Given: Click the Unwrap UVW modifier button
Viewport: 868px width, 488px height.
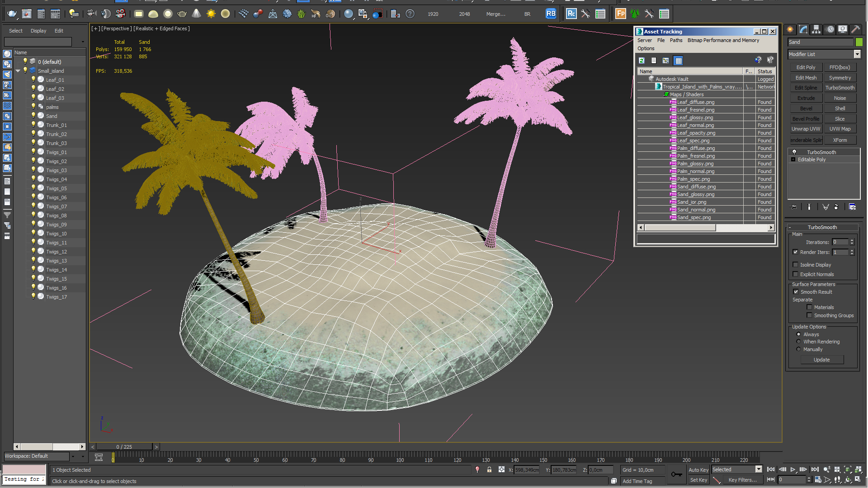Looking at the screenshot, I should pyautogui.click(x=806, y=129).
